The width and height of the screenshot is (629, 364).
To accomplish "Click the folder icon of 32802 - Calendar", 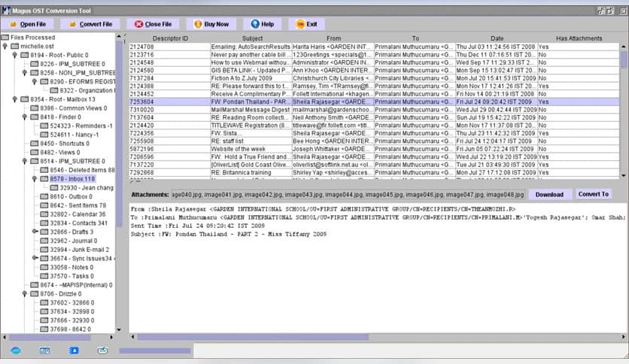I will tap(44, 214).
